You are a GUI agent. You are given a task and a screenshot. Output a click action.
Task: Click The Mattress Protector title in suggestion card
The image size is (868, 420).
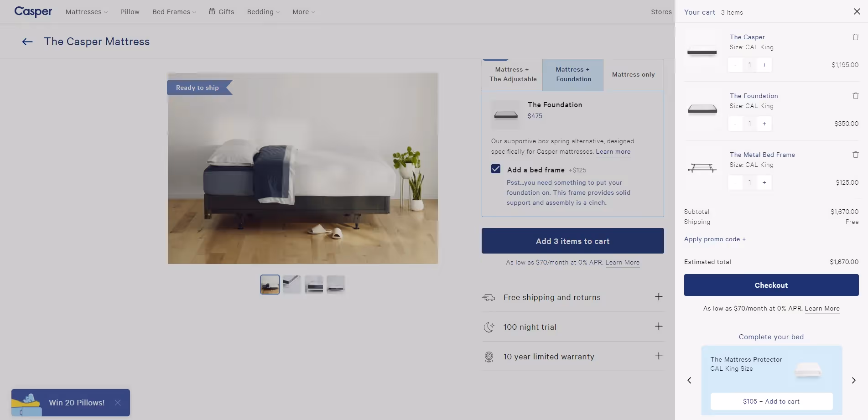746,359
